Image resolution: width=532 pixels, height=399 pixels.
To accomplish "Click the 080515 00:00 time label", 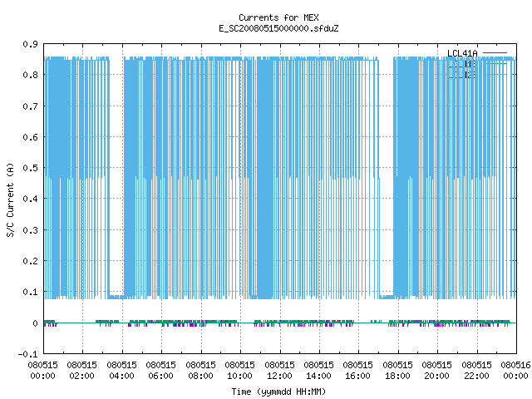I will pos(42,371).
